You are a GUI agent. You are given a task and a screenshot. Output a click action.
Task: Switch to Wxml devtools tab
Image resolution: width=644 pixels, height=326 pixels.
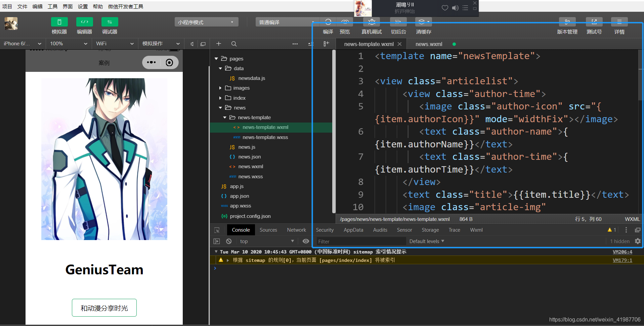coord(476,230)
